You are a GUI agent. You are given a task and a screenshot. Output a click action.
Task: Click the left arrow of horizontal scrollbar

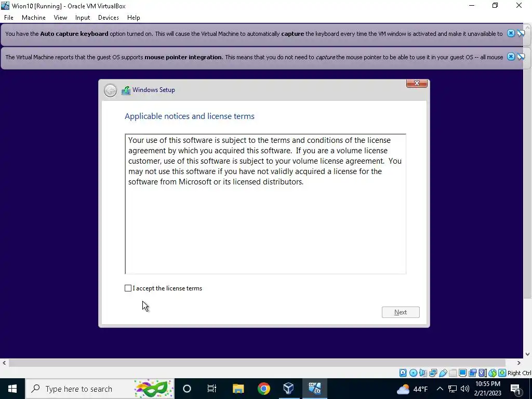[x=4, y=363]
